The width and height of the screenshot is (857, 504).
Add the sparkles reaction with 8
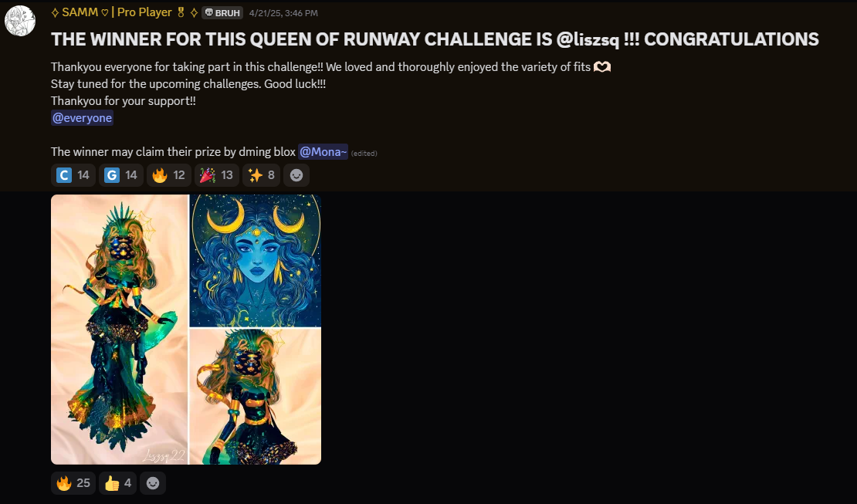tap(261, 175)
